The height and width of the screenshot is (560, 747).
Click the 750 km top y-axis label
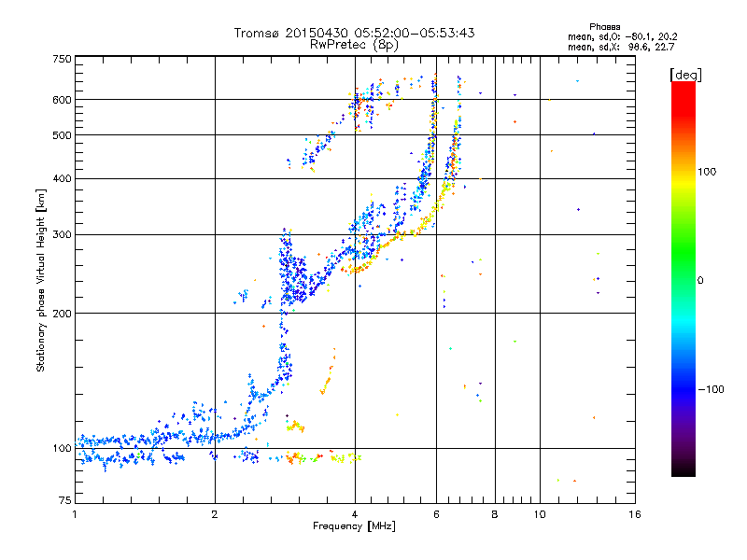[62, 59]
